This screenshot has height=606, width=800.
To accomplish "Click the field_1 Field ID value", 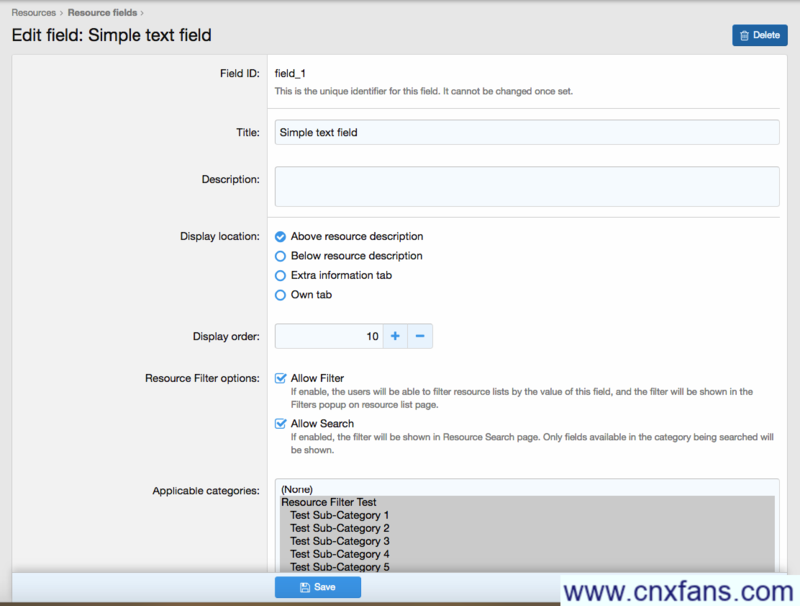I will coord(290,73).
